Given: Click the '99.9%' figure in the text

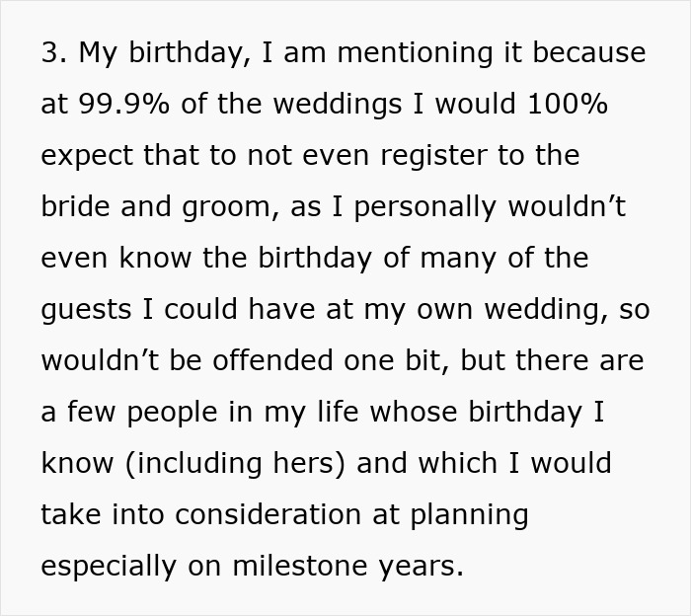Looking at the screenshot, I should (x=123, y=104).
